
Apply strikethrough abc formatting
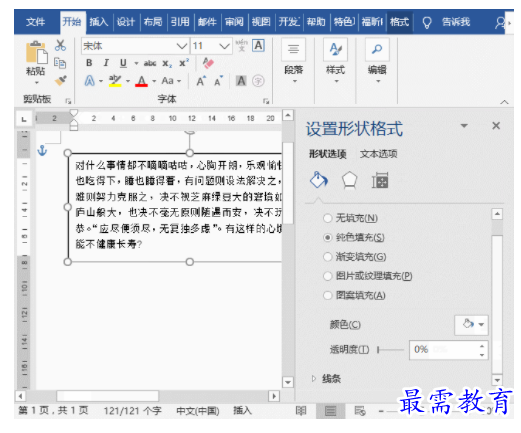pyautogui.click(x=150, y=63)
